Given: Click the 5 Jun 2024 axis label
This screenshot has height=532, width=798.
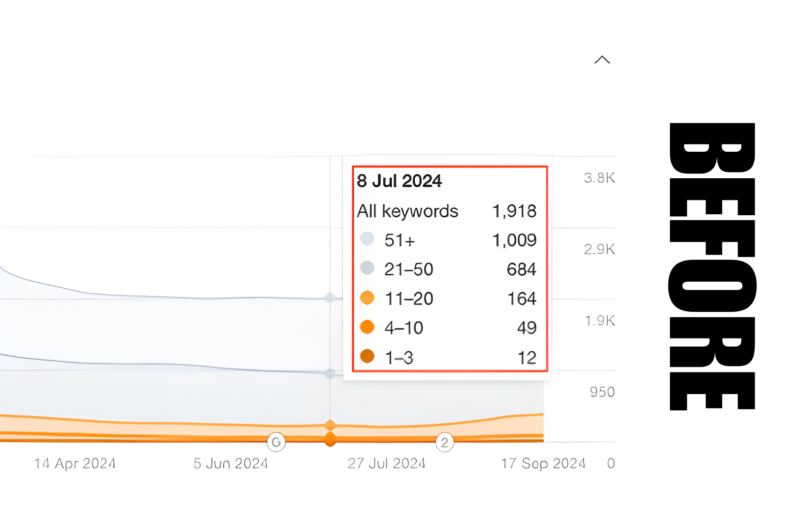Looking at the screenshot, I should click(231, 464).
